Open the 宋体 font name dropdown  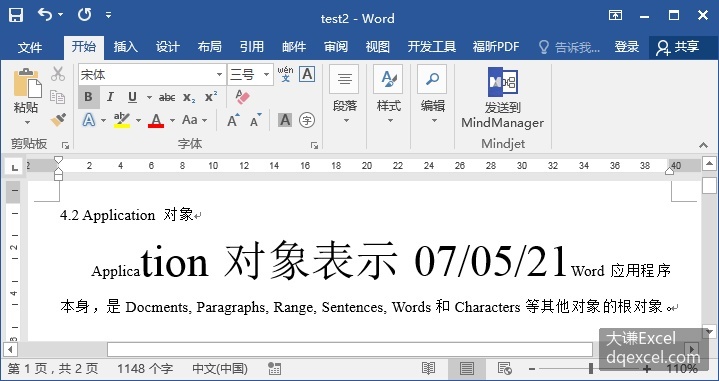click(x=220, y=74)
